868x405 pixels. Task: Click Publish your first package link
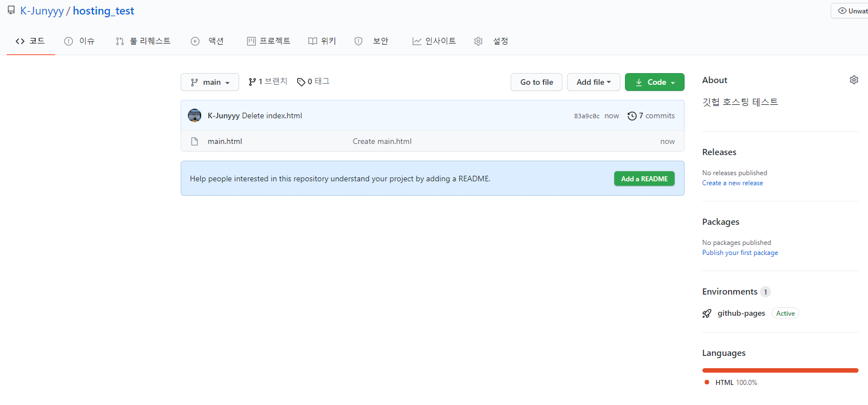[x=740, y=253]
